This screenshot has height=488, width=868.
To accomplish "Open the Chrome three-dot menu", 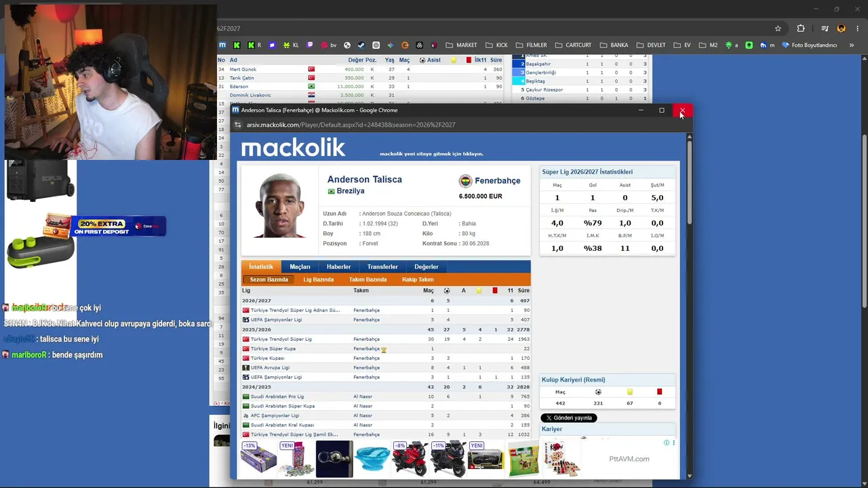I will 858,28.
